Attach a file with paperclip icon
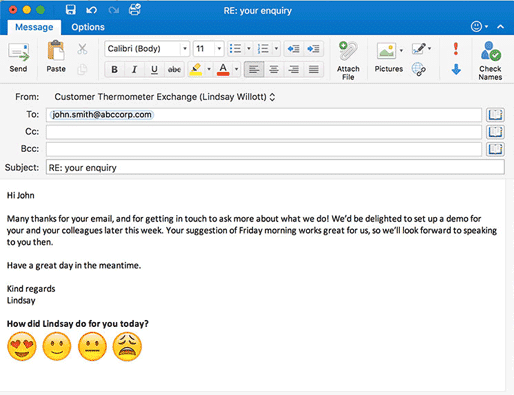The image size is (514, 395). [x=348, y=60]
